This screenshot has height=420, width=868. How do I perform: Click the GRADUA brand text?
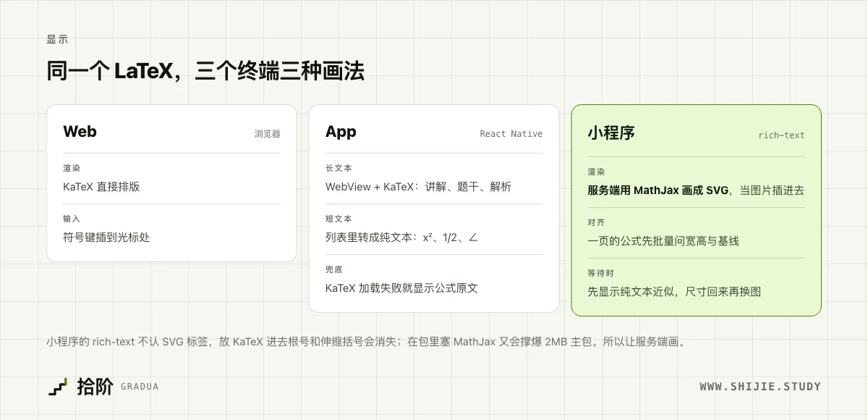140,387
